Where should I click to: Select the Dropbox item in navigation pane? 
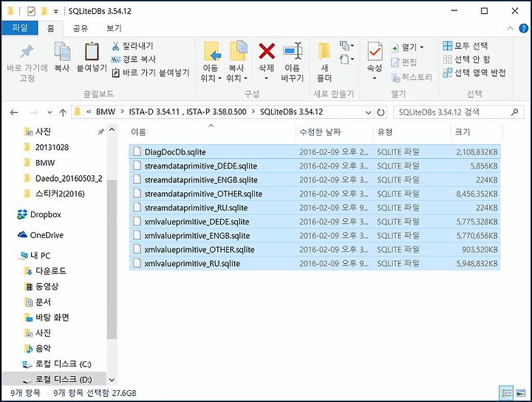39,214
